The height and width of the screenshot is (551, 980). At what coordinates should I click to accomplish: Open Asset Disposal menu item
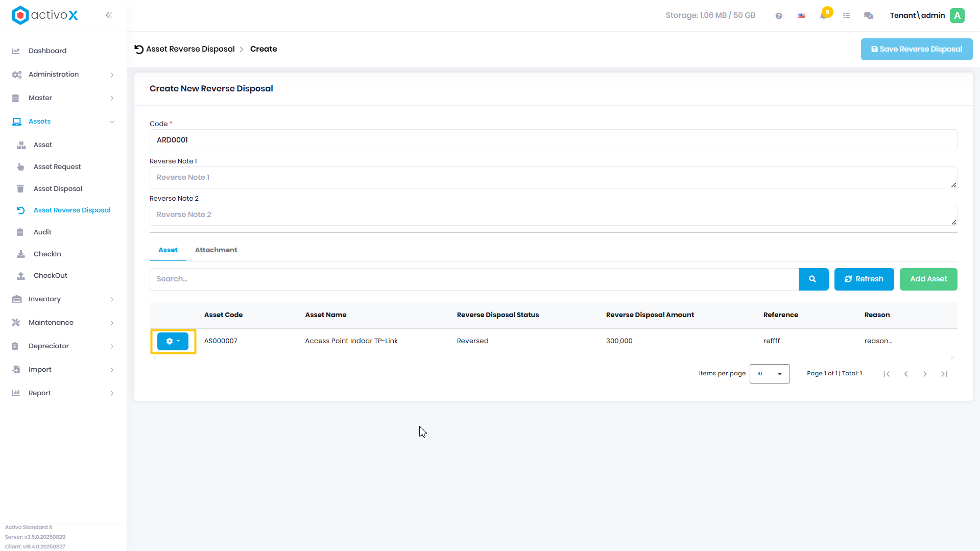pos(58,189)
